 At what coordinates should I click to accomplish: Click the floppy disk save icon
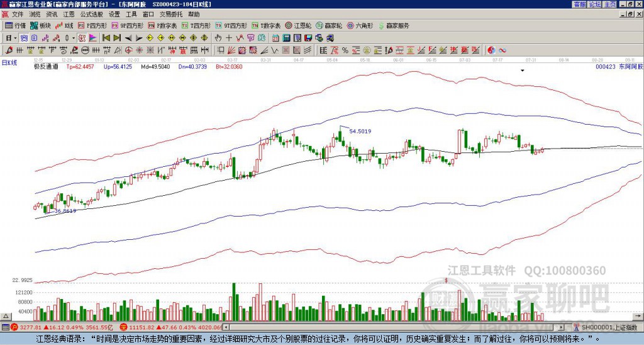pos(308,38)
